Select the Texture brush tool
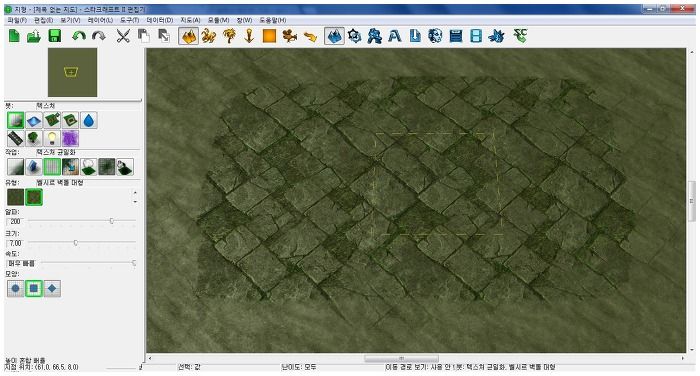 pos(16,120)
